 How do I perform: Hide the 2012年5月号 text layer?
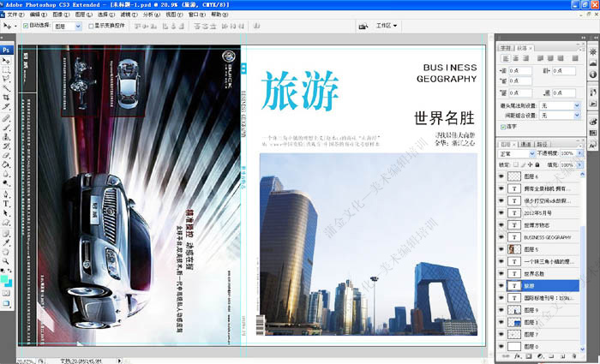[501, 213]
